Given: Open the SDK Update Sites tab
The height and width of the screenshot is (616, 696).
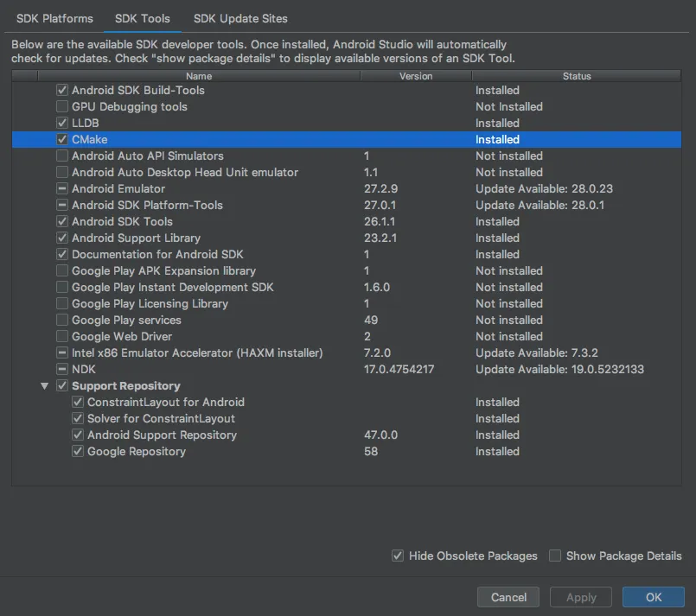Looking at the screenshot, I should coord(240,18).
